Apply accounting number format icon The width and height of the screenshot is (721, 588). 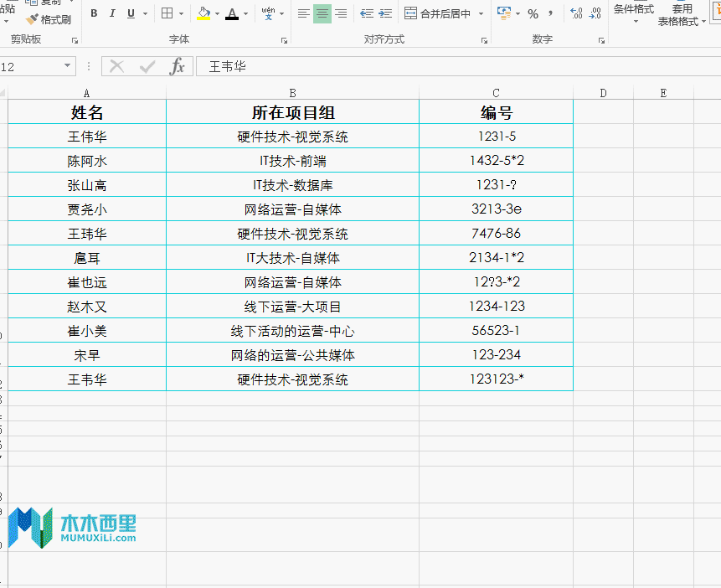tap(504, 13)
